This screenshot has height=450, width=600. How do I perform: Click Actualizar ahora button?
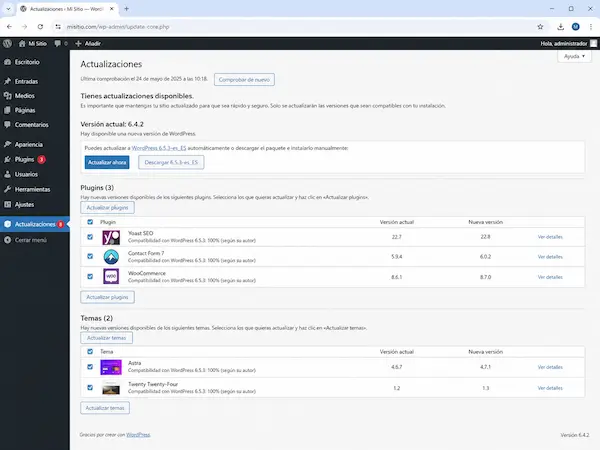click(x=107, y=162)
